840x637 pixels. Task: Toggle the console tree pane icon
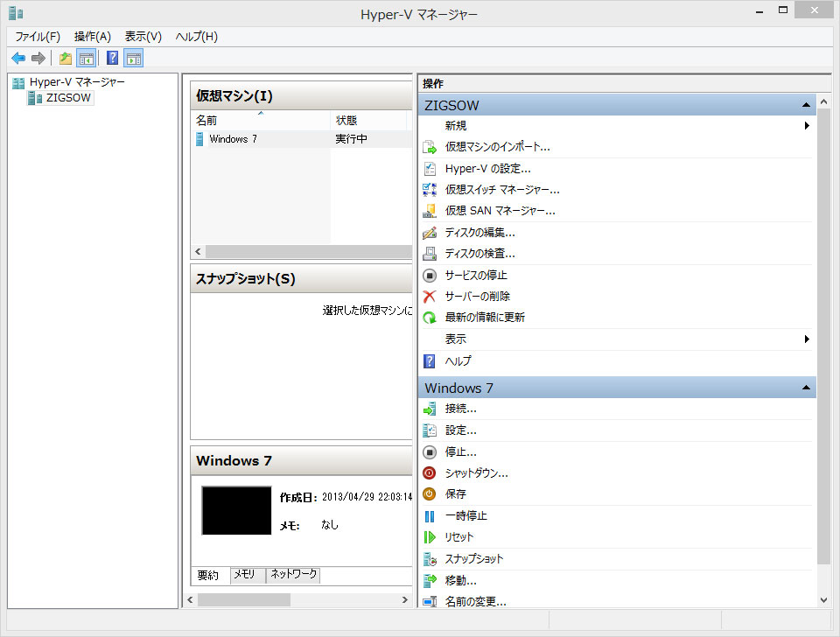87,58
